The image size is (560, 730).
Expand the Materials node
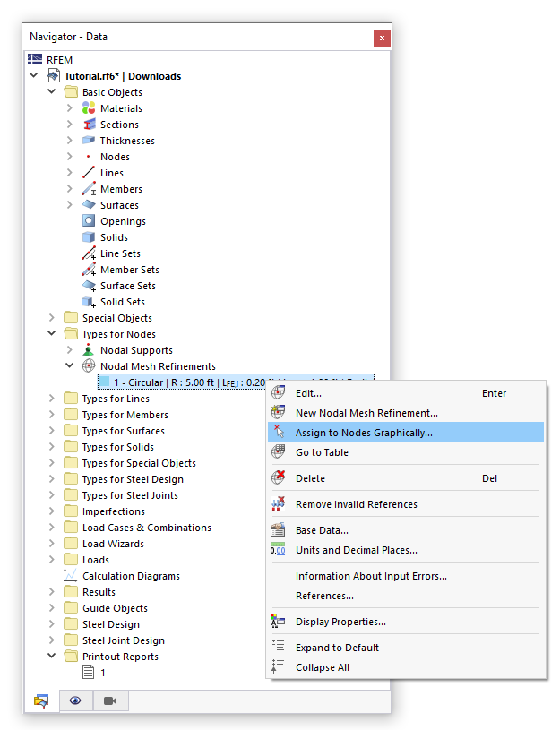tap(69, 108)
